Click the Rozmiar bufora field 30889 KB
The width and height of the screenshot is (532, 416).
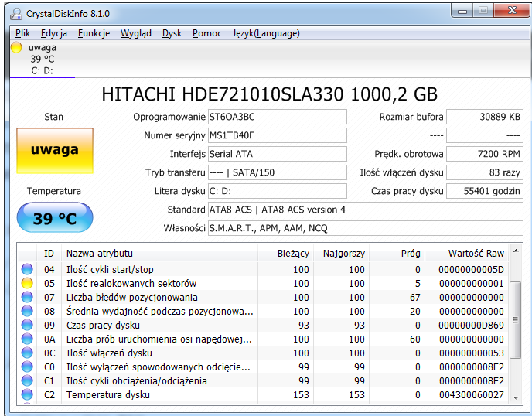tap(485, 117)
